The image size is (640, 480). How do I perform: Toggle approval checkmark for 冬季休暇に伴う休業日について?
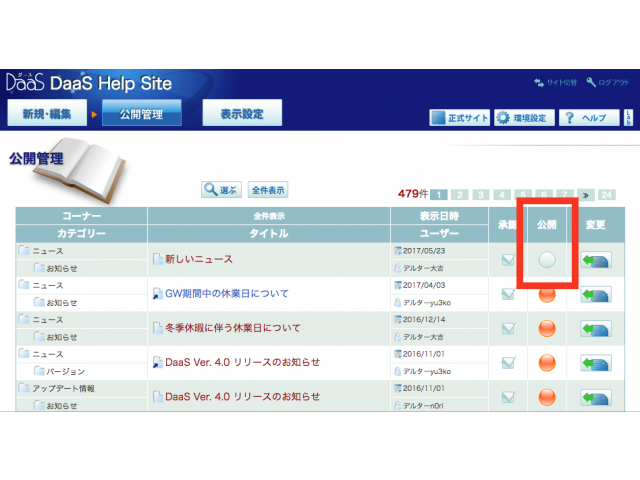[x=509, y=329]
